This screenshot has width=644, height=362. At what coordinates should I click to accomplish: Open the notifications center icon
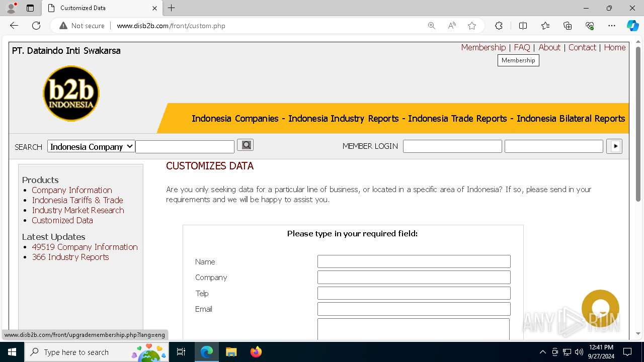(627, 352)
